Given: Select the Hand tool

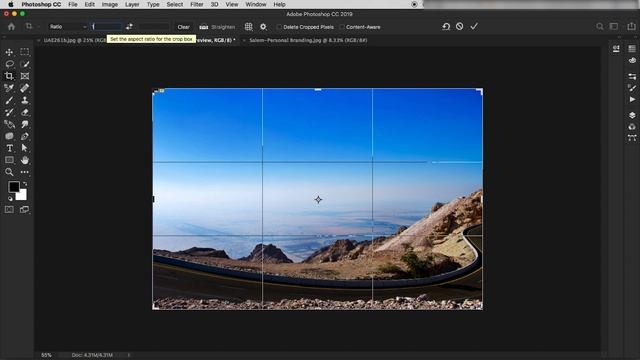Looking at the screenshot, I should coord(24,160).
